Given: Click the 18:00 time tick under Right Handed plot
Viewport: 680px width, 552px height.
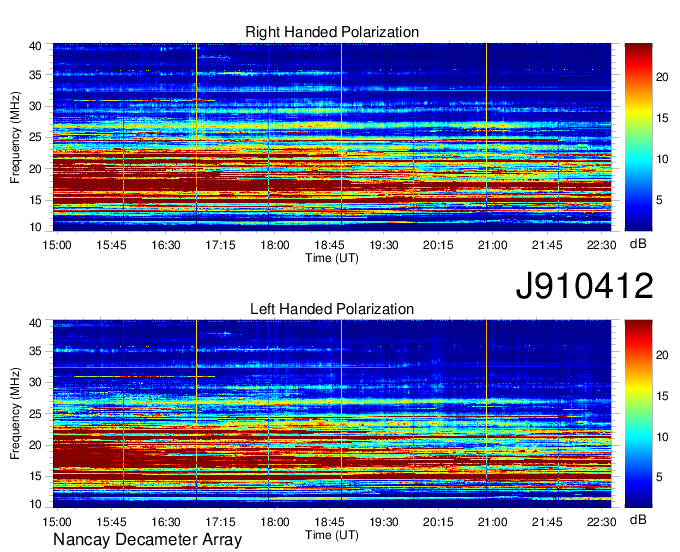Looking at the screenshot, I should point(275,245).
